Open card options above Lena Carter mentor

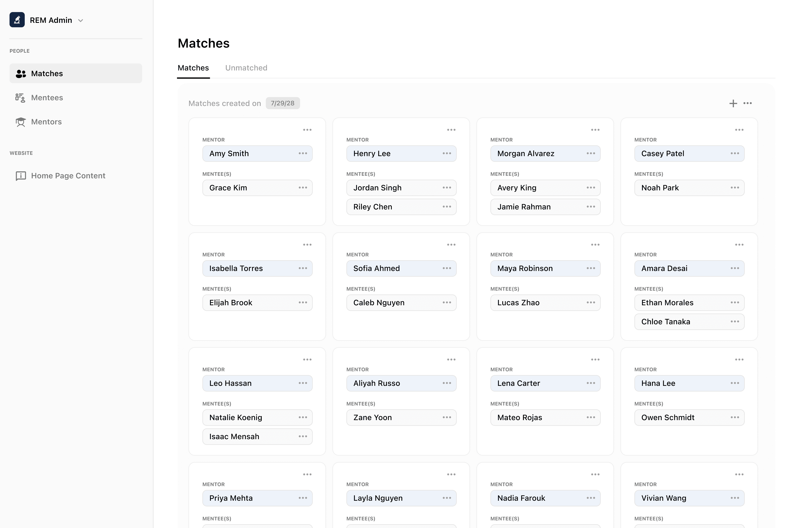tap(595, 360)
